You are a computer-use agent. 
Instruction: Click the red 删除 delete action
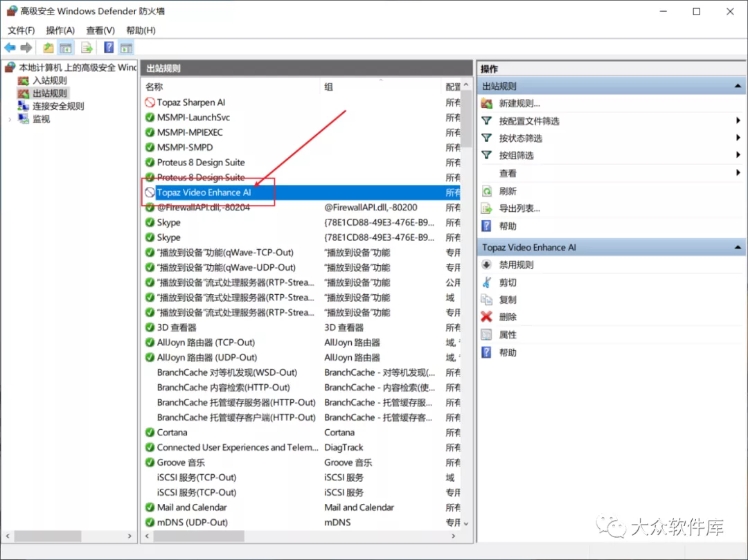pos(508,316)
